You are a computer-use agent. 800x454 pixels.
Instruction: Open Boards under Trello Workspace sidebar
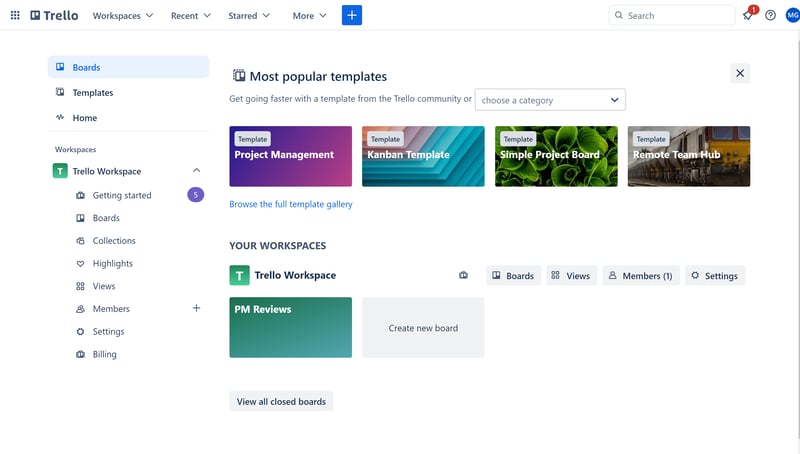106,218
